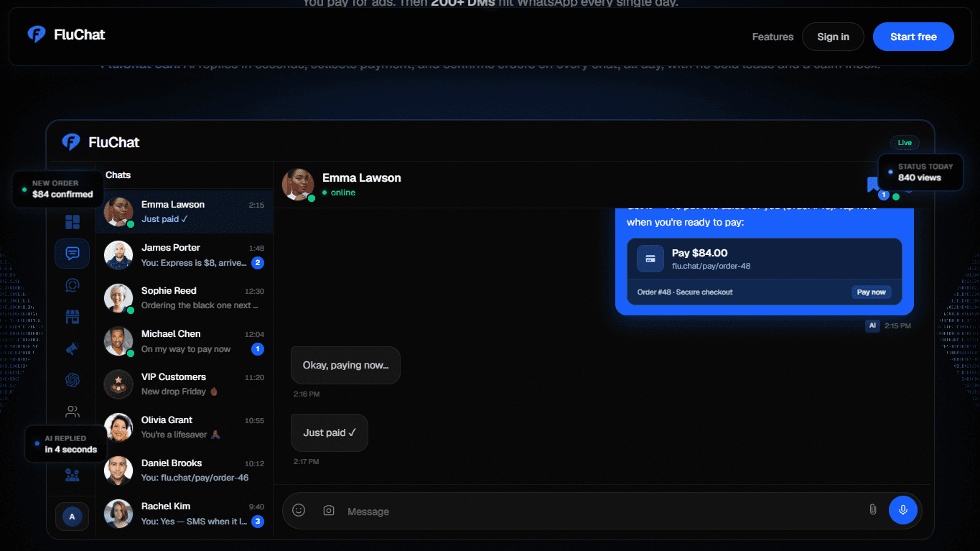Click the FluChat logo in the top navbar
Image resolution: width=980 pixels, height=551 pixels.
(x=66, y=34)
